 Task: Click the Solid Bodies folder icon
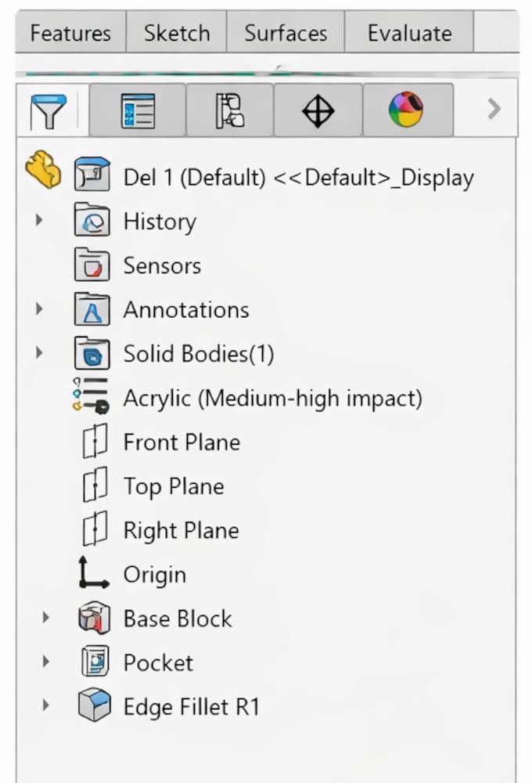point(92,353)
